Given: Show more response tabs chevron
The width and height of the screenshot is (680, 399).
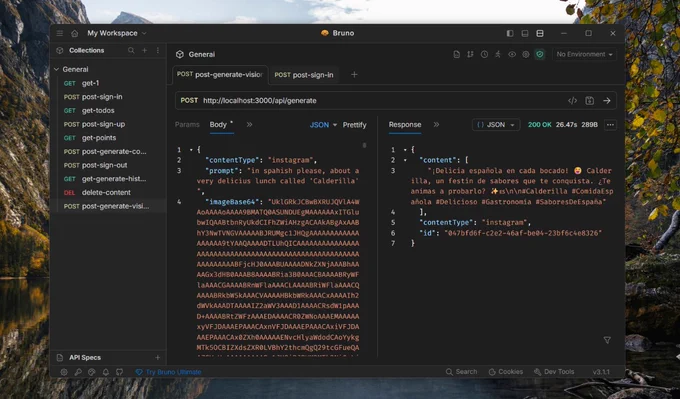Looking at the screenshot, I should pos(436,124).
